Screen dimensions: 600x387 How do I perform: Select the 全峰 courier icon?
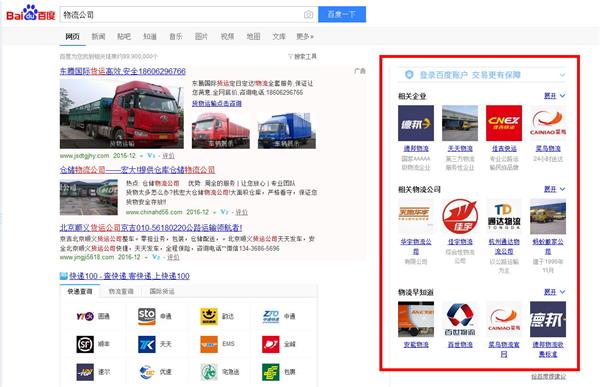271,344
